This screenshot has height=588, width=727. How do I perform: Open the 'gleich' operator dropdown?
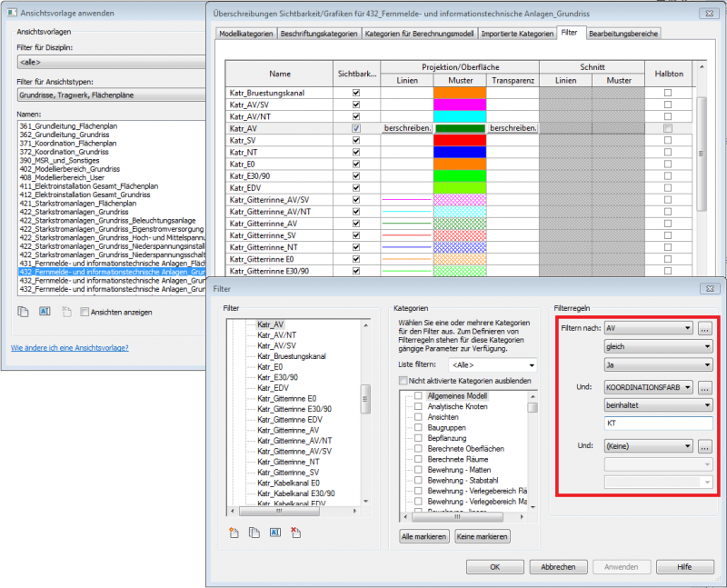pos(658,346)
